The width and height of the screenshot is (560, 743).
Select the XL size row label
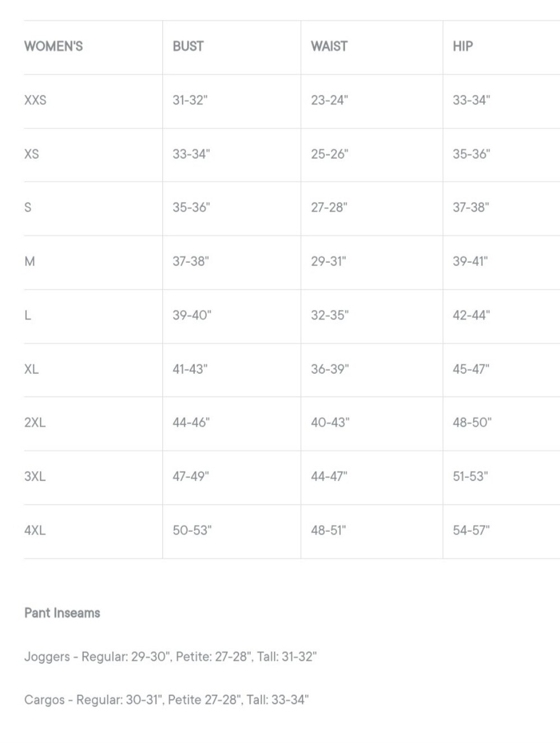click(31, 369)
